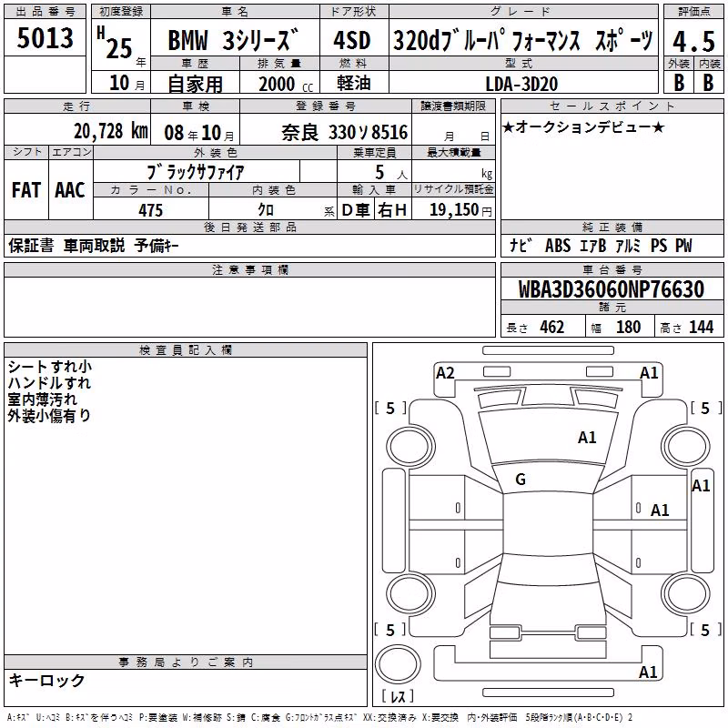The width and height of the screenshot is (728, 728).
Task: Select the inspection date 08年10月
Action: point(199,133)
